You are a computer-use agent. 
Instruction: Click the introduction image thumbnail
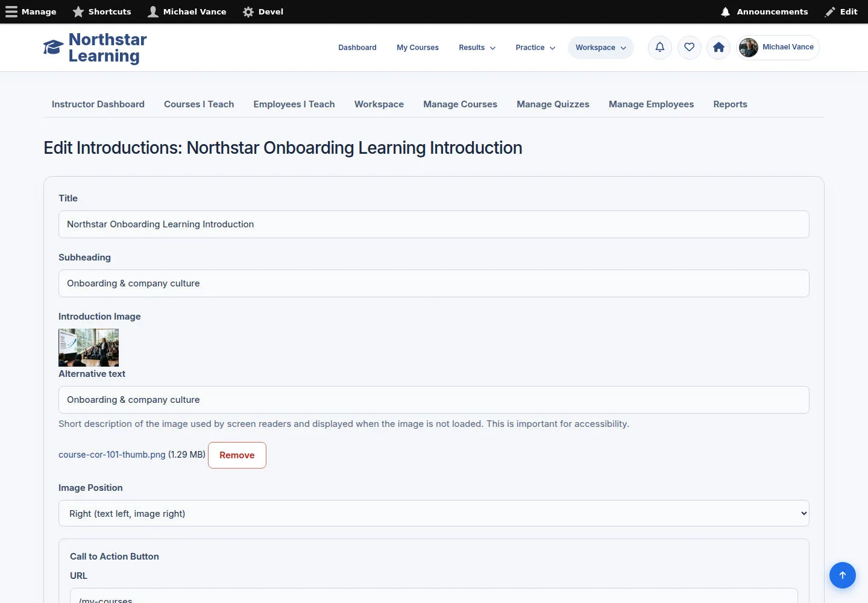coord(89,347)
